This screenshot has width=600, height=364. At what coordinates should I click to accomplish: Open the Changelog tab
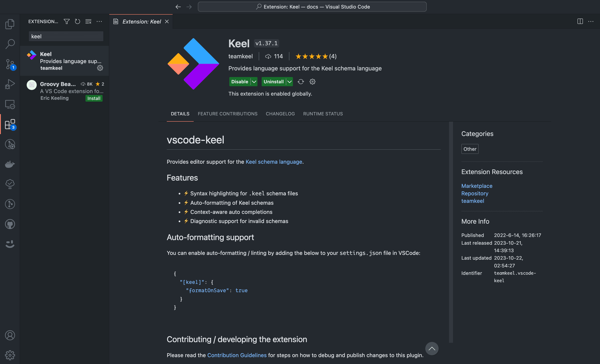click(x=280, y=114)
